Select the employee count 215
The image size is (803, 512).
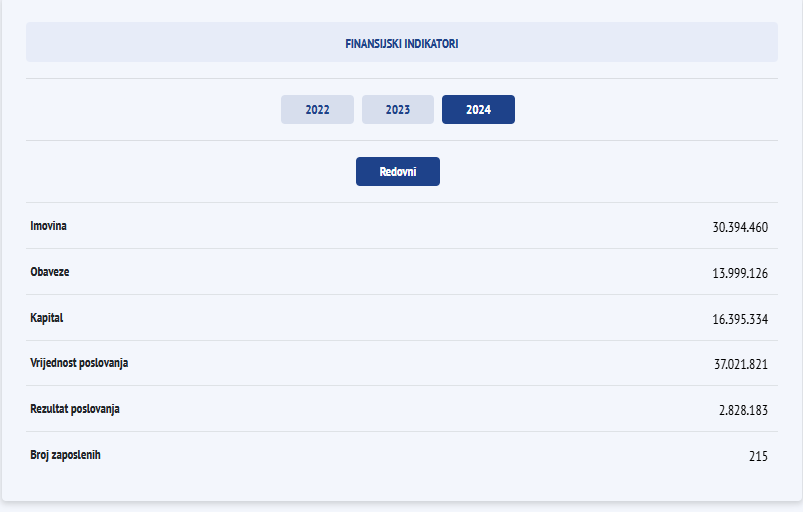[758, 457]
